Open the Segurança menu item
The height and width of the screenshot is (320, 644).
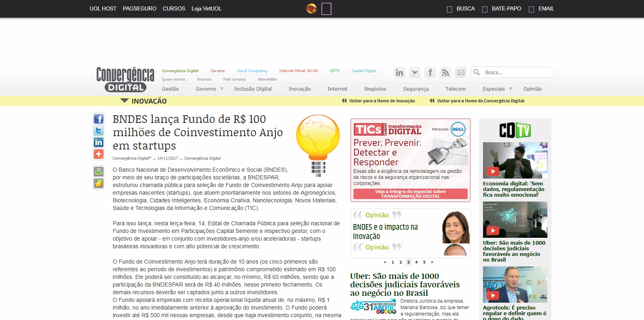point(416,89)
